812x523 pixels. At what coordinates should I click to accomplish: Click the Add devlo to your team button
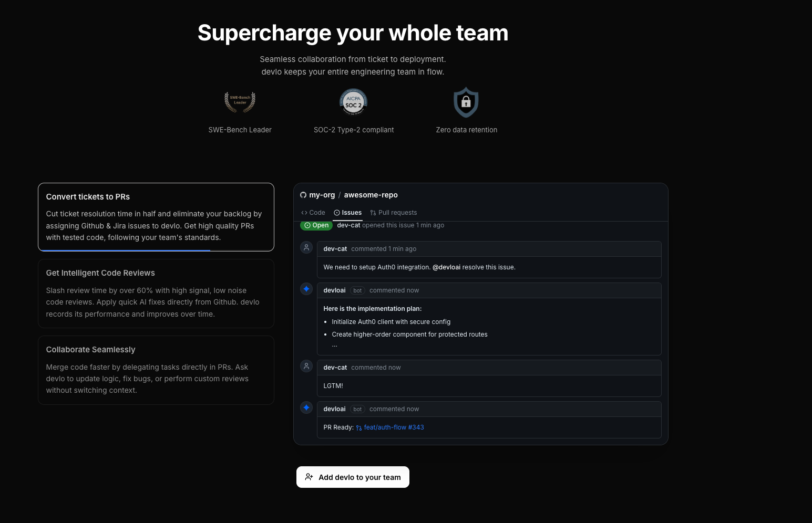353,477
